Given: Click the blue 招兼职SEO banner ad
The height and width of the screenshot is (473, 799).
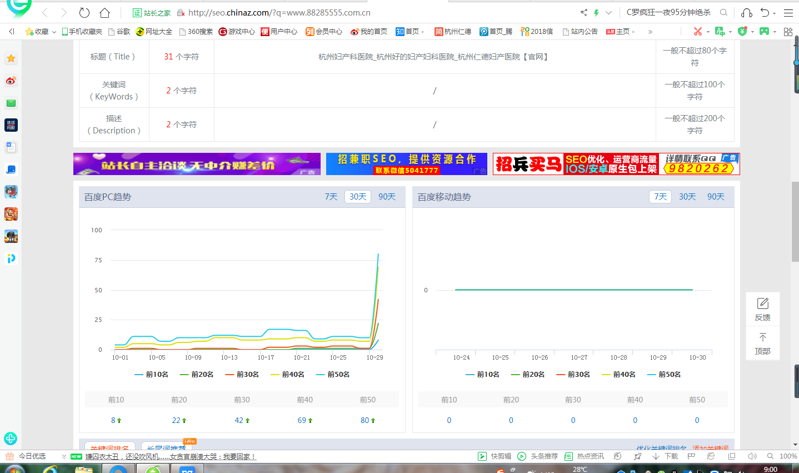Looking at the screenshot, I should point(406,164).
